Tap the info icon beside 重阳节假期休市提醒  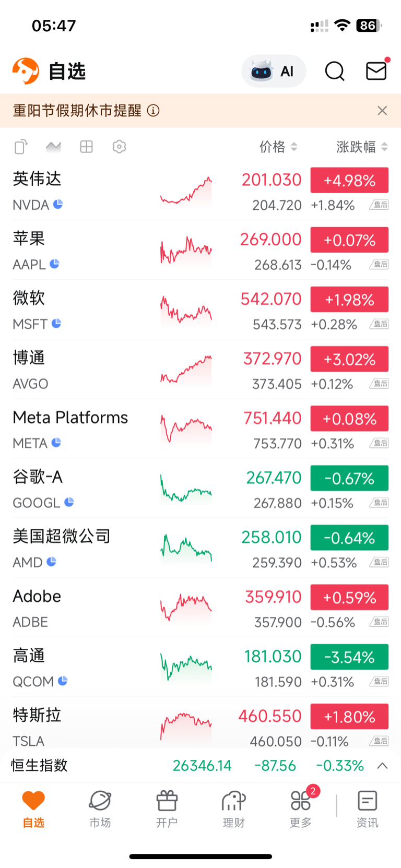[153, 111]
